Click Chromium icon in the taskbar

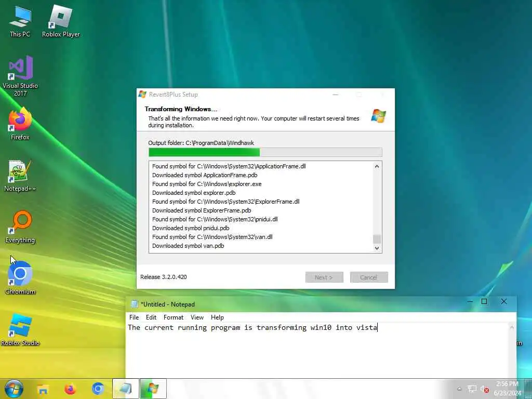98,389
